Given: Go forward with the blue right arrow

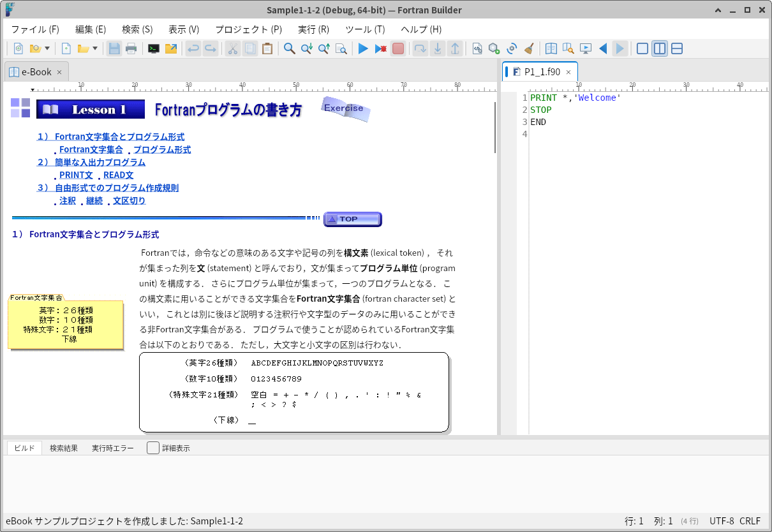Looking at the screenshot, I should point(620,48).
